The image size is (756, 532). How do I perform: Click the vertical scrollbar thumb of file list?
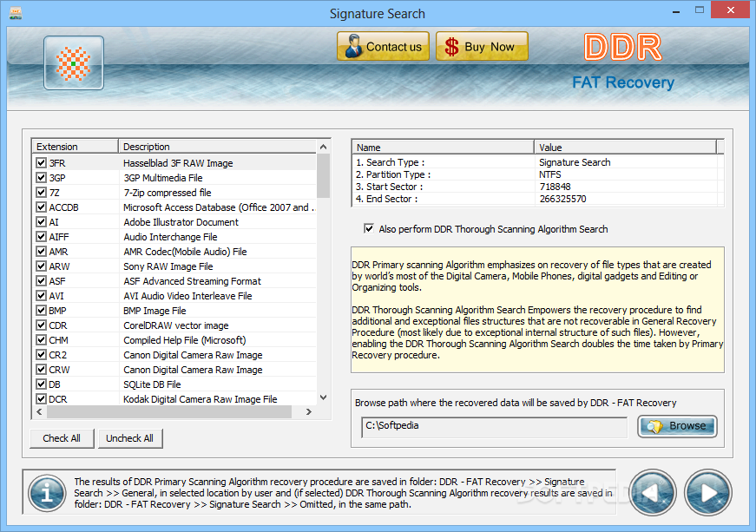pyautogui.click(x=324, y=176)
